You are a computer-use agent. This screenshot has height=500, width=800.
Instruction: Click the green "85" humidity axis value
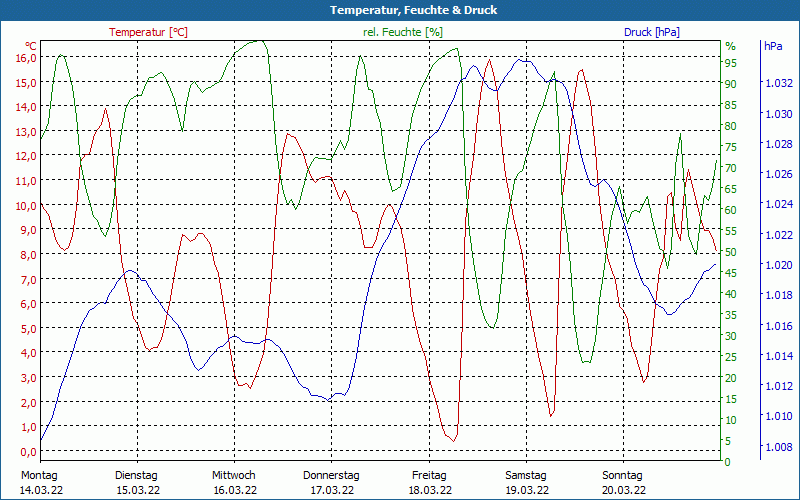[731, 105]
